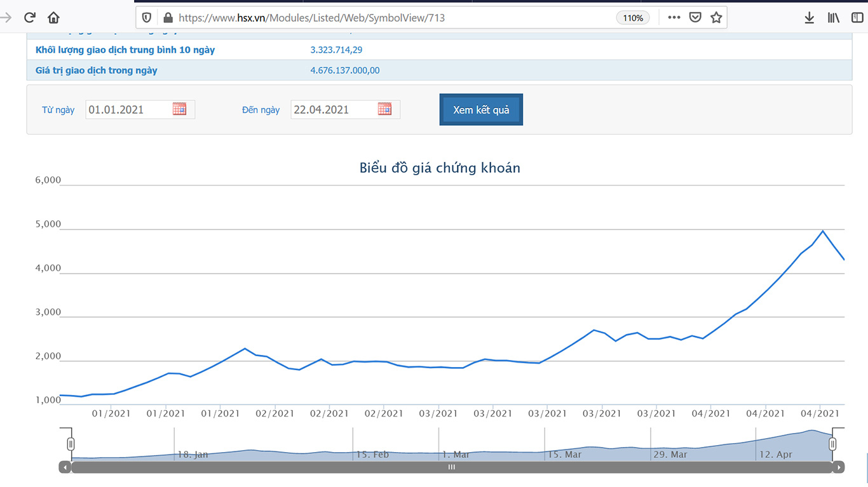Click the padlock site security icon
Image resolution: width=868 pixels, height=487 pixels.
click(x=168, y=18)
